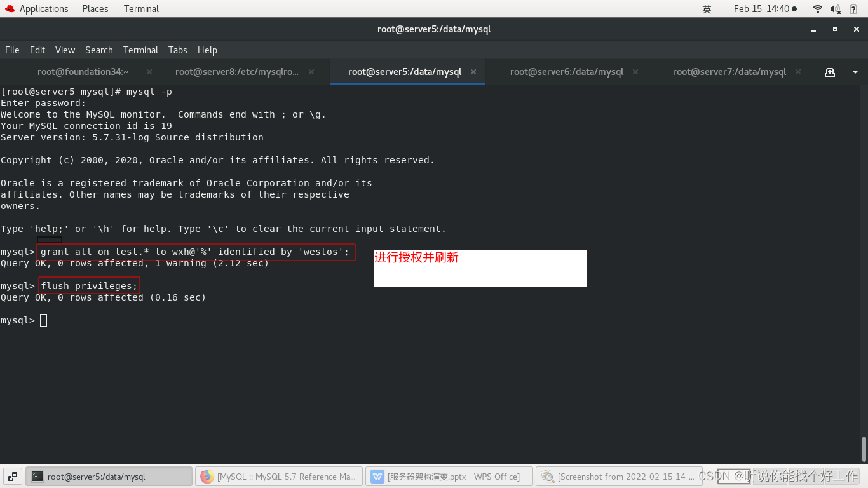The image size is (868, 488).
Task: Select the root@server5:/data/mysql taskbar entry
Action: (x=109, y=476)
